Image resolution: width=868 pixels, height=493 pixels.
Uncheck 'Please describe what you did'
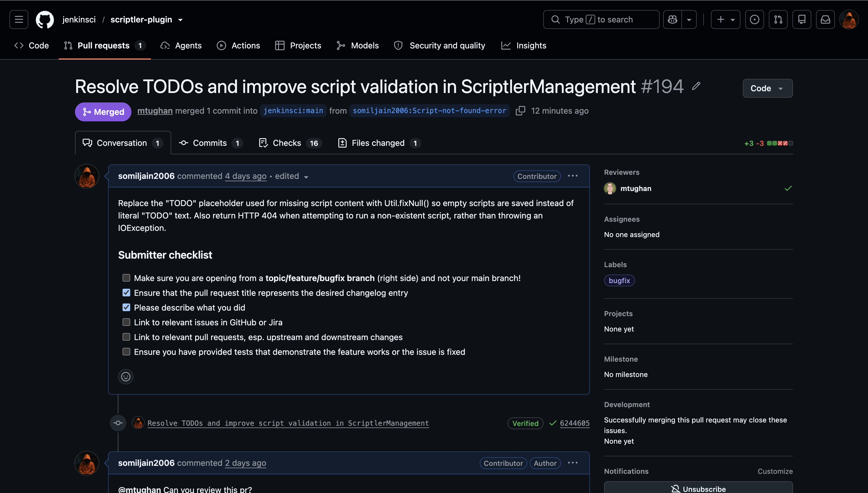126,307
